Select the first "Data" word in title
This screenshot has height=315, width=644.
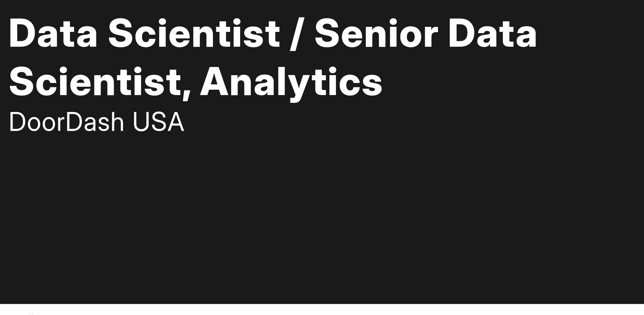pyautogui.click(x=53, y=34)
